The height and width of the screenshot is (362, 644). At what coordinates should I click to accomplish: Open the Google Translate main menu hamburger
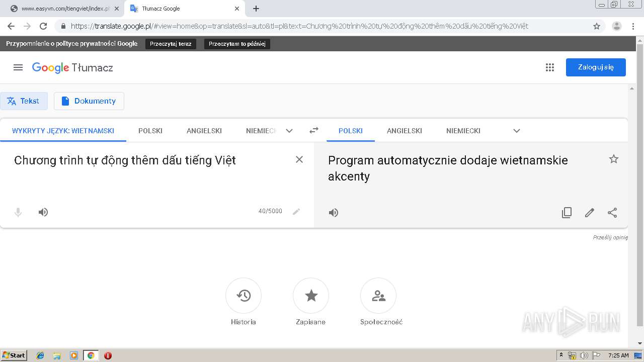[18, 67]
